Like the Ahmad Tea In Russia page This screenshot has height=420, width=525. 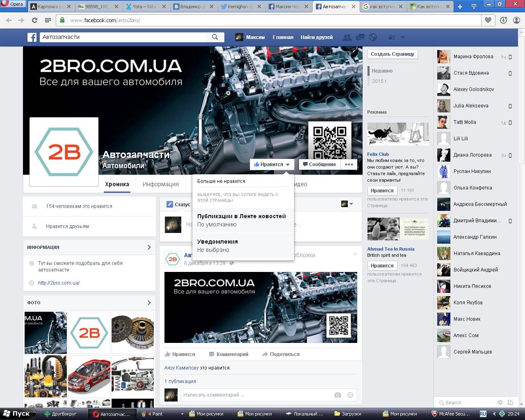[382, 266]
